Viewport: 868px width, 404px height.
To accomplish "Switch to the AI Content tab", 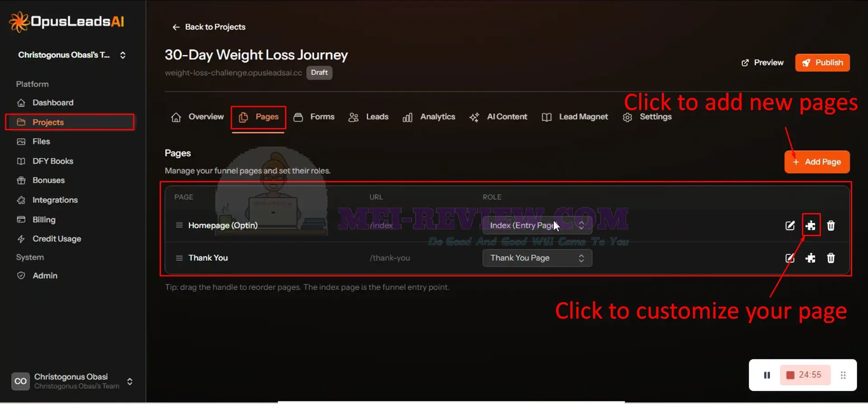I will tap(498, 117).
